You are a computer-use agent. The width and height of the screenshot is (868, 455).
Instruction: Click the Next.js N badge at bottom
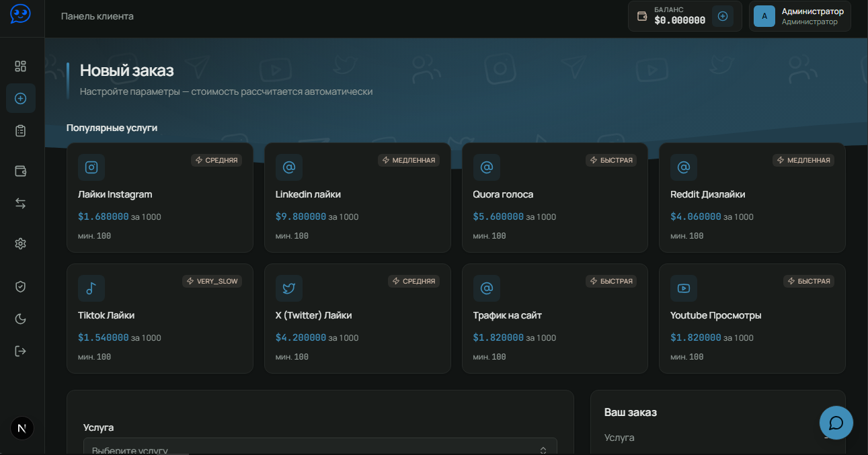(22, 428)
